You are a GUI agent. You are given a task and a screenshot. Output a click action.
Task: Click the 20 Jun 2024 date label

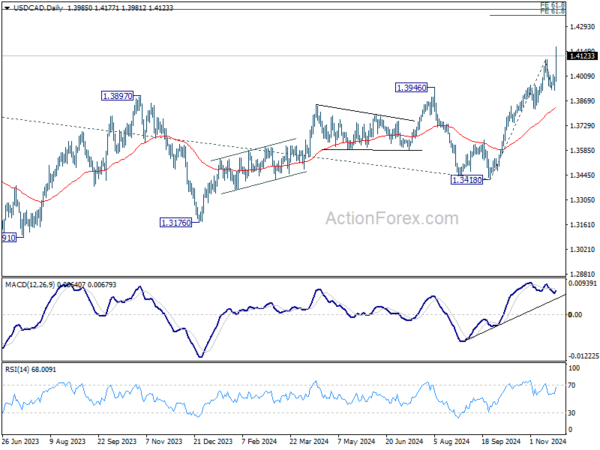[404, 442]
